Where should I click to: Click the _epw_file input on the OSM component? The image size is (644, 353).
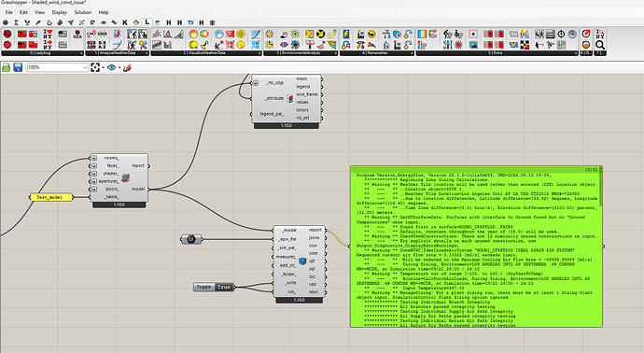click(287, 239)
